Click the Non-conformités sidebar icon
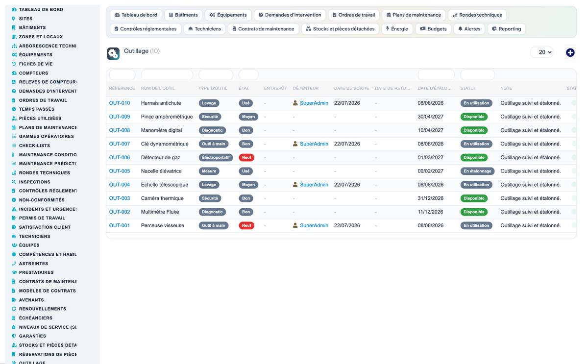This screenshot has width=588, height=364. [x=14, y=200]
